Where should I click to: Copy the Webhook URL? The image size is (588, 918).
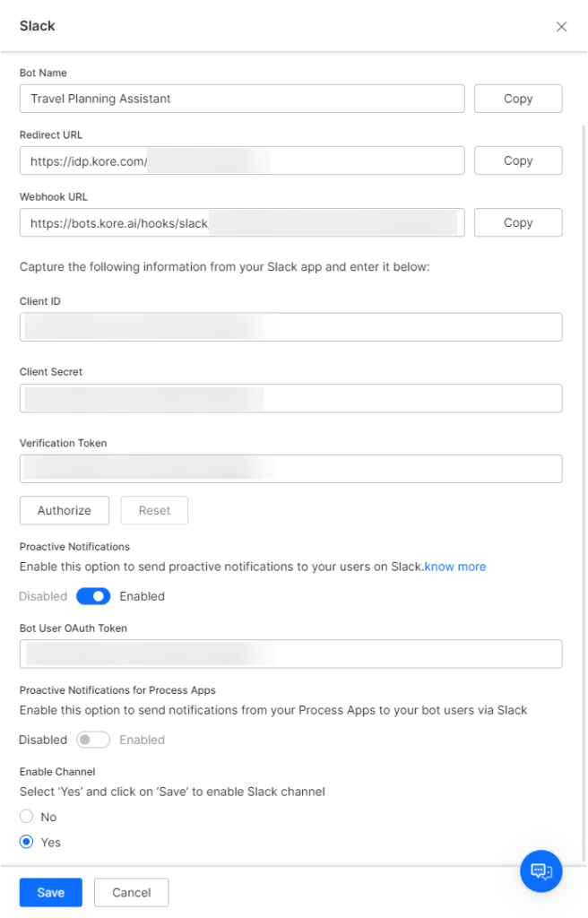pos(518,222)
